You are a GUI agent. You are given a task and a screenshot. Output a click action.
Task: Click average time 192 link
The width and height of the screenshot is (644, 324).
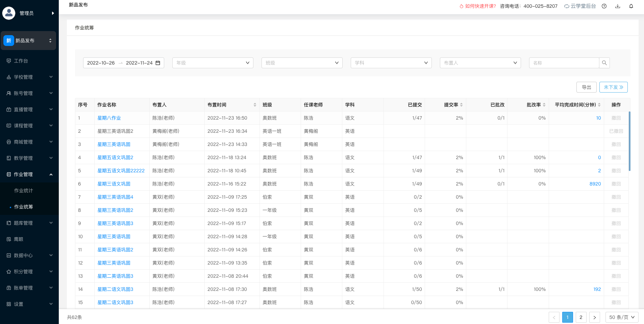(597, 289)
